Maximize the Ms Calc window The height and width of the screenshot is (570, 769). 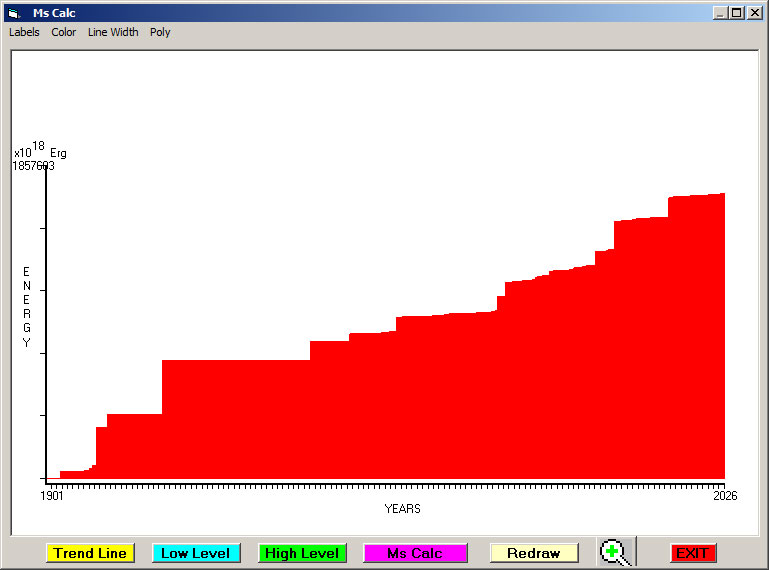[737, 13]
